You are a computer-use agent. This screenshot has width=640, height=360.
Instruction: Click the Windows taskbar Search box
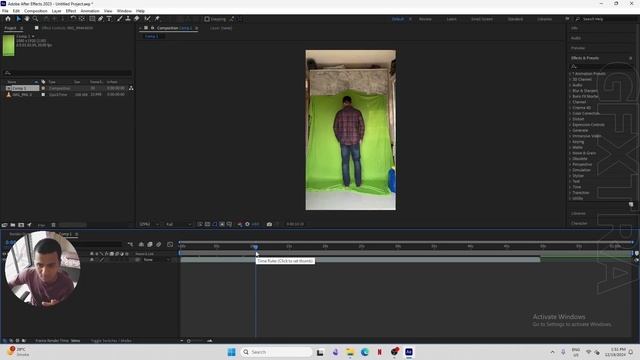coord(276,352)
